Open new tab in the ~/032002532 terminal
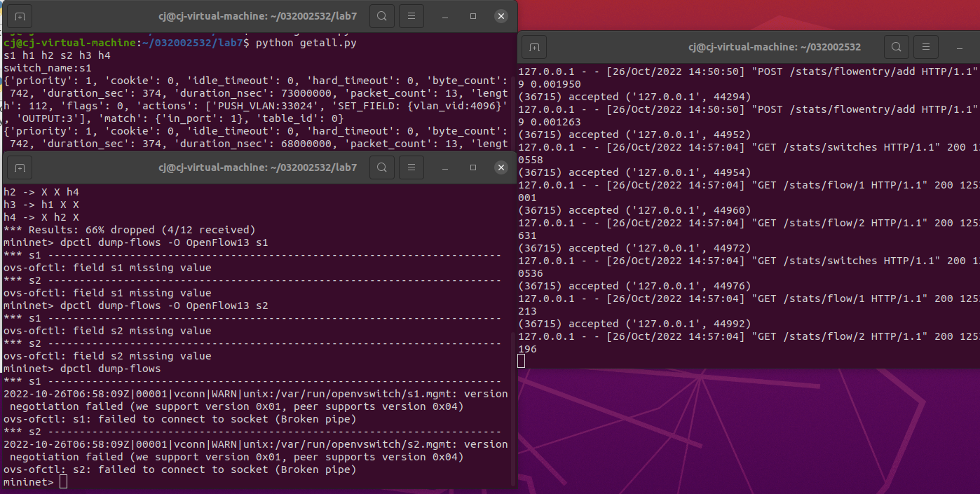 click(x=534, y=47)
